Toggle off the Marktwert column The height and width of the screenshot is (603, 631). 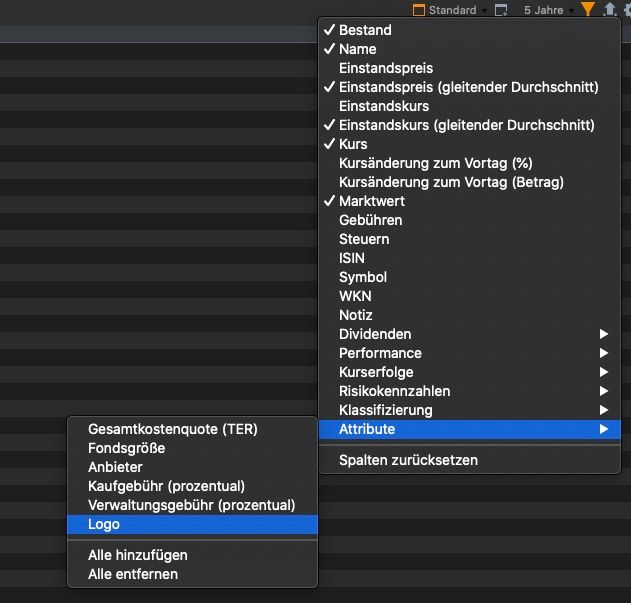tap(371, 201)
